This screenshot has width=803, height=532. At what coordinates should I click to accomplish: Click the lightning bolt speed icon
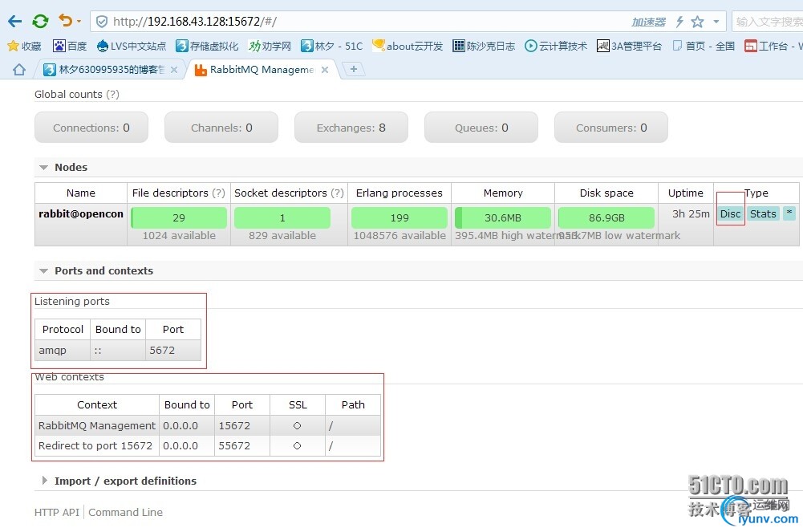coord(679,22)
